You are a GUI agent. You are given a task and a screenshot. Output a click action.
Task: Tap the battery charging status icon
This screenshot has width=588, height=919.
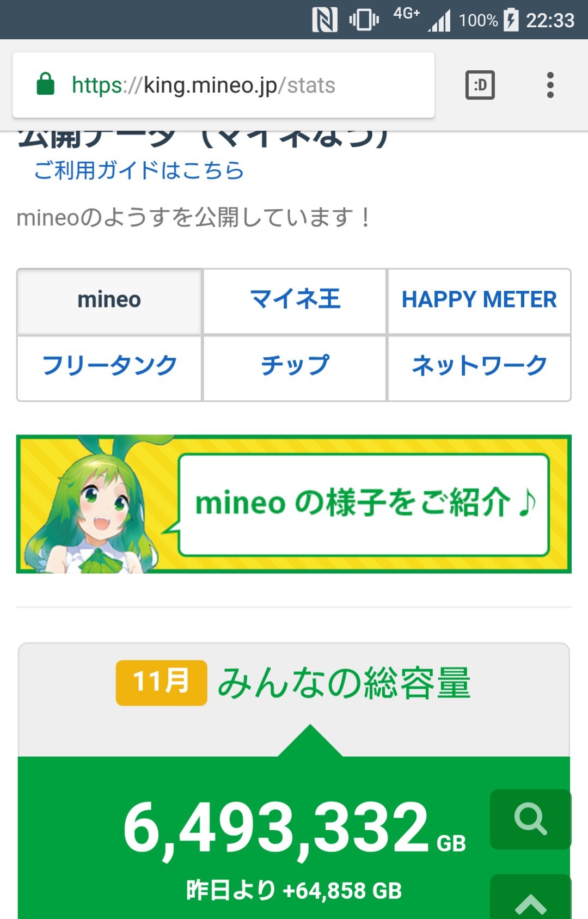click(511, 20)
